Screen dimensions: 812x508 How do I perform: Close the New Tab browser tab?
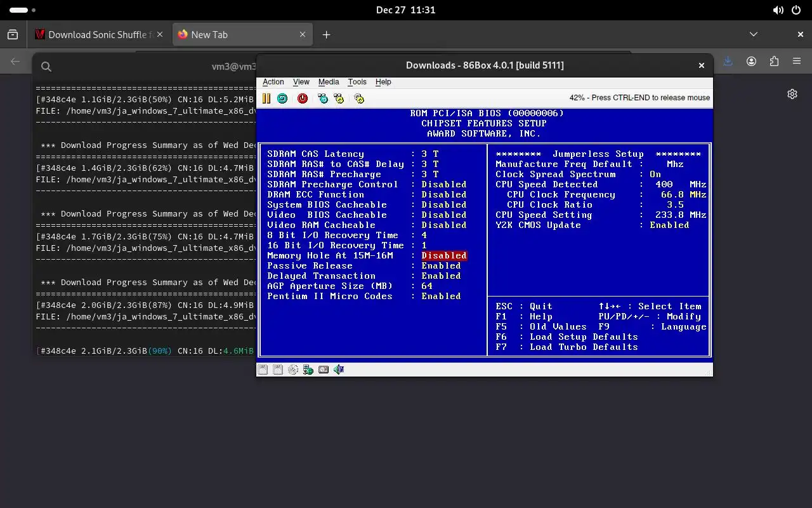(x=303, y=35)
